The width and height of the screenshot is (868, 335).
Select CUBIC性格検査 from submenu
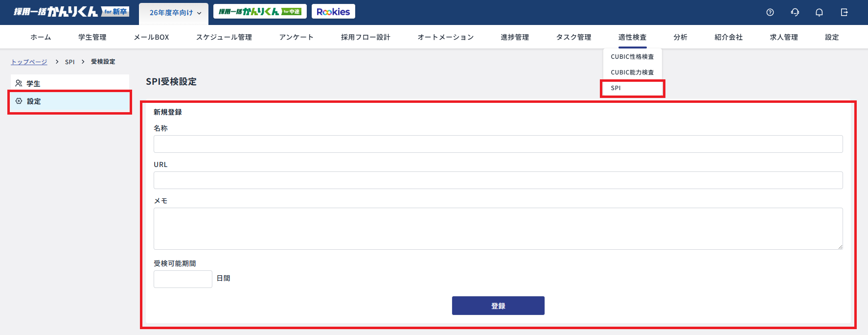pos(632,57)
